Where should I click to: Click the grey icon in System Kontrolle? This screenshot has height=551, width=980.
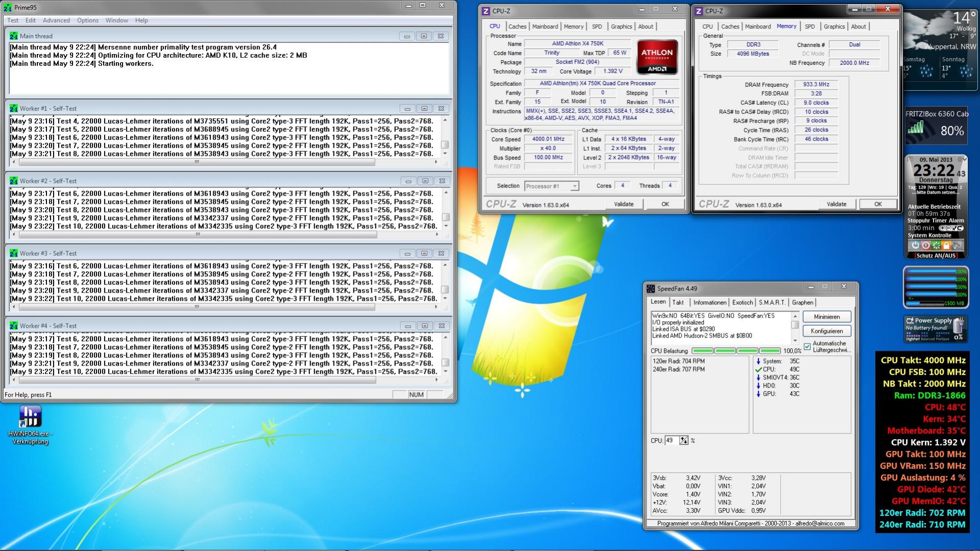(957, 246)
